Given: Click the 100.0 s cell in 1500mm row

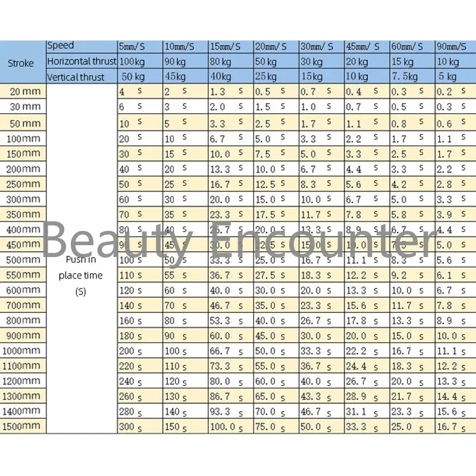Looking at the screenshot, I should tap(231, 427).
